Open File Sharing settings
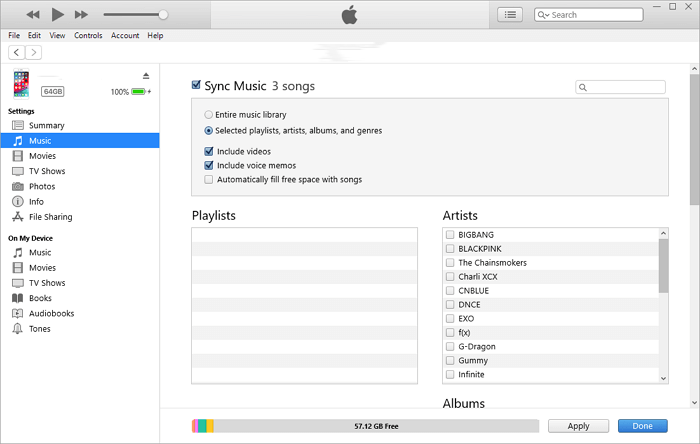The width and height of the screenshot is (700, 444). click(x=80, y=217)
